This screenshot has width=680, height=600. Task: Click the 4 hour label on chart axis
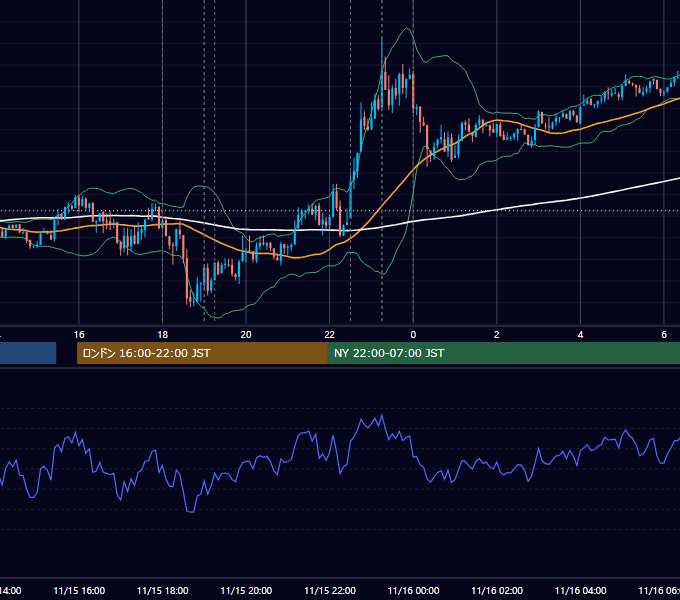pos(580,335)
